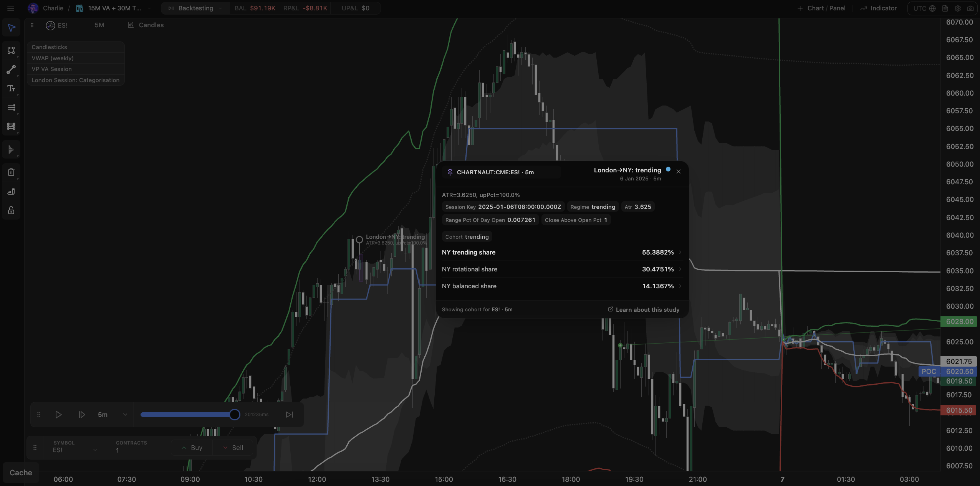
Task: Click the RP&L -$8.81K value
Action: pos(305,8)
